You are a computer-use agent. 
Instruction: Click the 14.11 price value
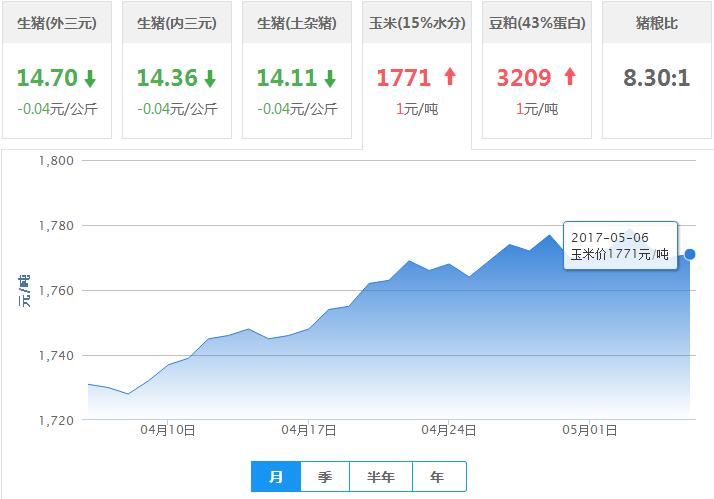pos(287,78)
